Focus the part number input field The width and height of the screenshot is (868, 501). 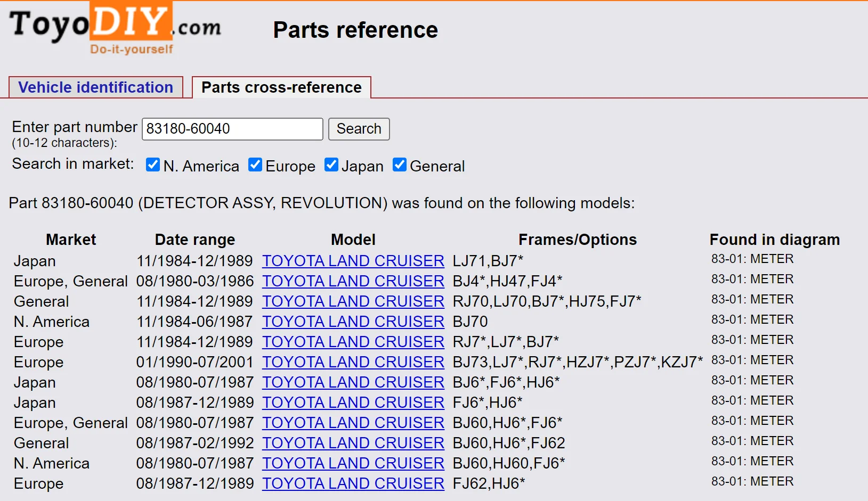pos(232,129)
